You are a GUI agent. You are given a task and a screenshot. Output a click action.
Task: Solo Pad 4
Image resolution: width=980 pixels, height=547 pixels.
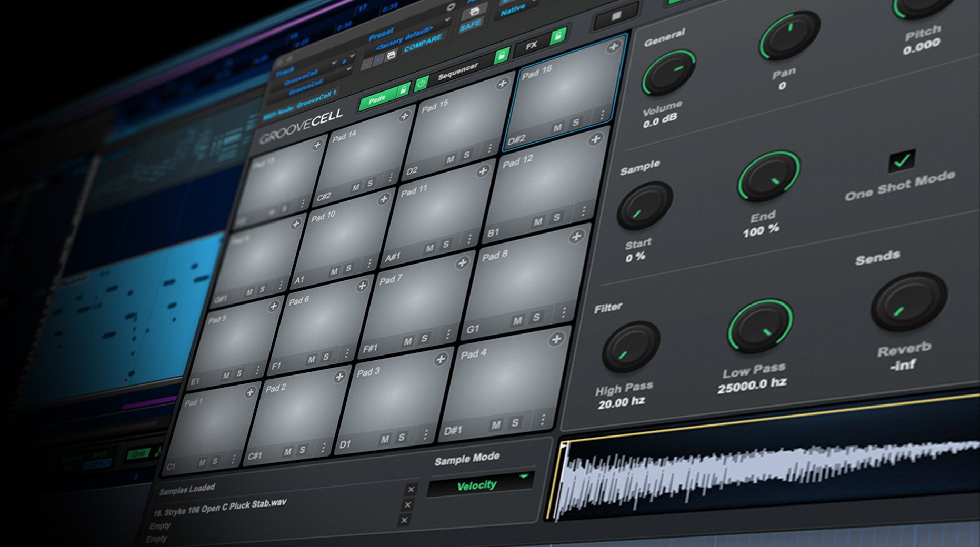pyautogui.click(x=515, y=422)
